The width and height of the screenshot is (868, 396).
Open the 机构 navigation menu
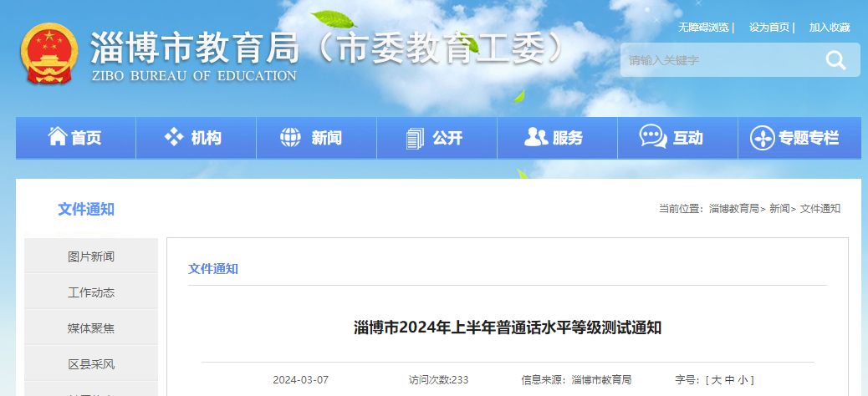[196, 138]
